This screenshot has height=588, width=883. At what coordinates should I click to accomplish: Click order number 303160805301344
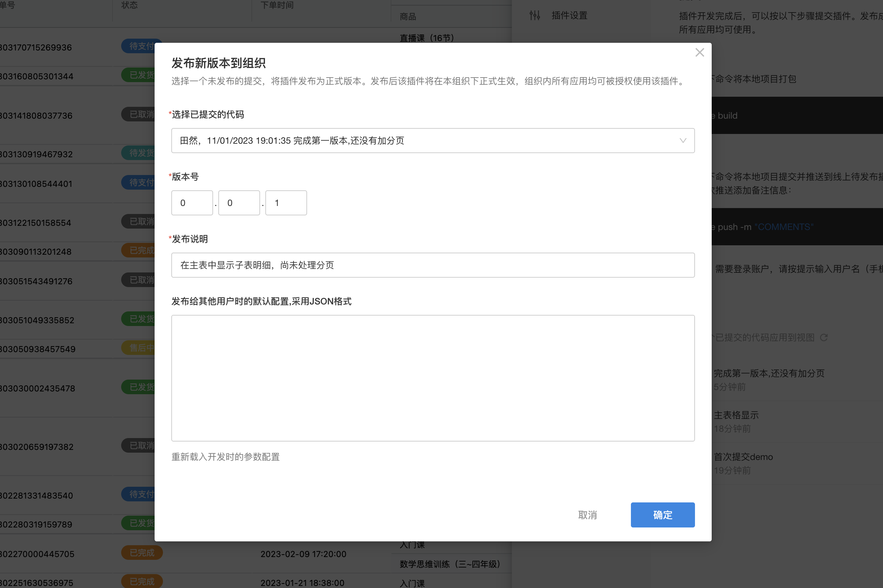coord(37,77)
